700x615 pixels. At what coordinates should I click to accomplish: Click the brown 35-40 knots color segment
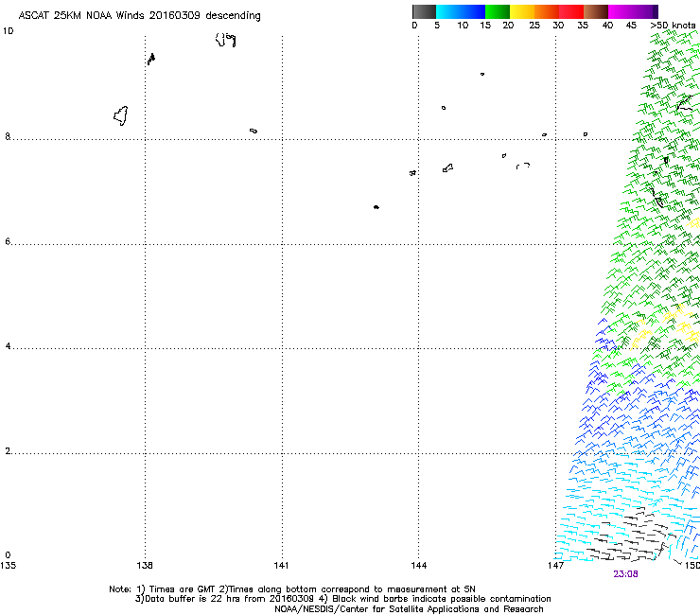(596, 11)
